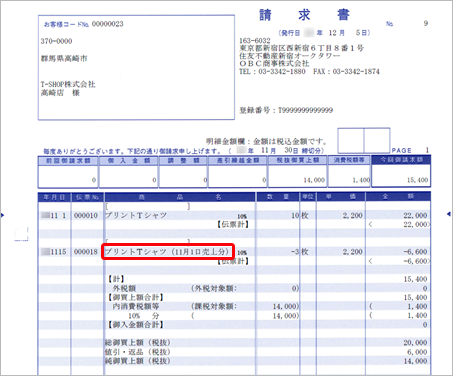Click the 純御買上額(税抜) label

point(138,361)
